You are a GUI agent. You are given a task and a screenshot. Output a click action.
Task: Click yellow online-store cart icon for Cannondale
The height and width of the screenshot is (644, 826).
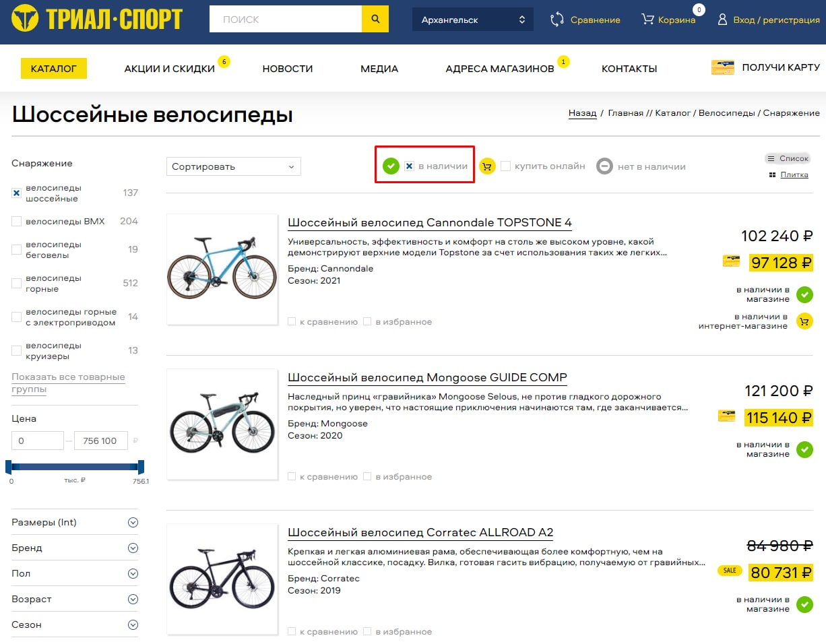click(x=804, y=321)
